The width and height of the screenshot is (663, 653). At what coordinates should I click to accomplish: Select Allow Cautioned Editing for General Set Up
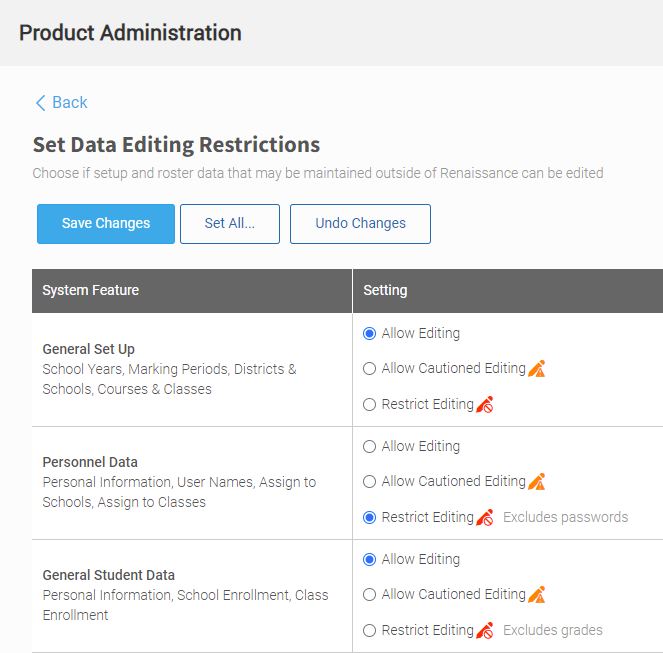point(369,369)
